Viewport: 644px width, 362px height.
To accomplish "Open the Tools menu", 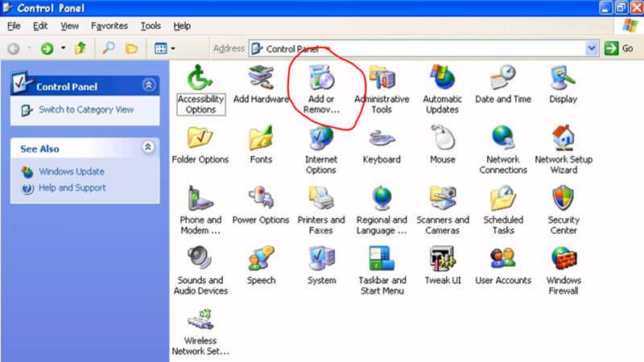I will [151, 26].
